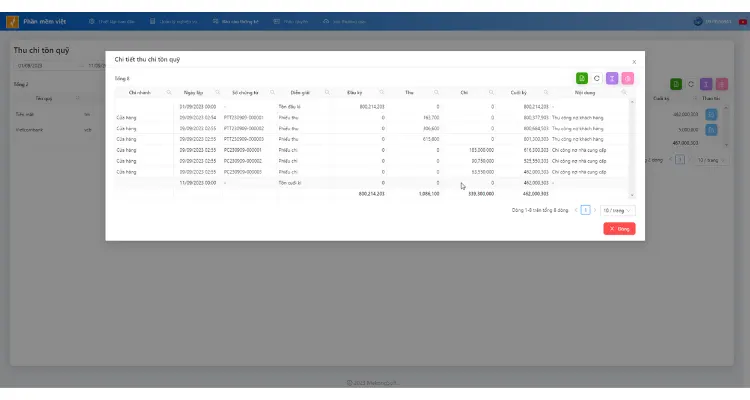
Task: Open Báo cáo thống kê menu
Action: (236, 22)
